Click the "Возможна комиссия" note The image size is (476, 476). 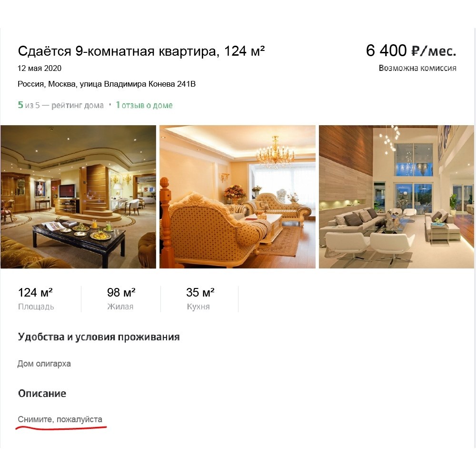click(417, 68)
